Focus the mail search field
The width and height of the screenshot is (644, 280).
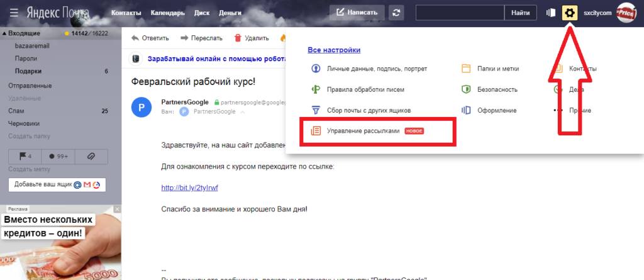[x=460, y=13]
